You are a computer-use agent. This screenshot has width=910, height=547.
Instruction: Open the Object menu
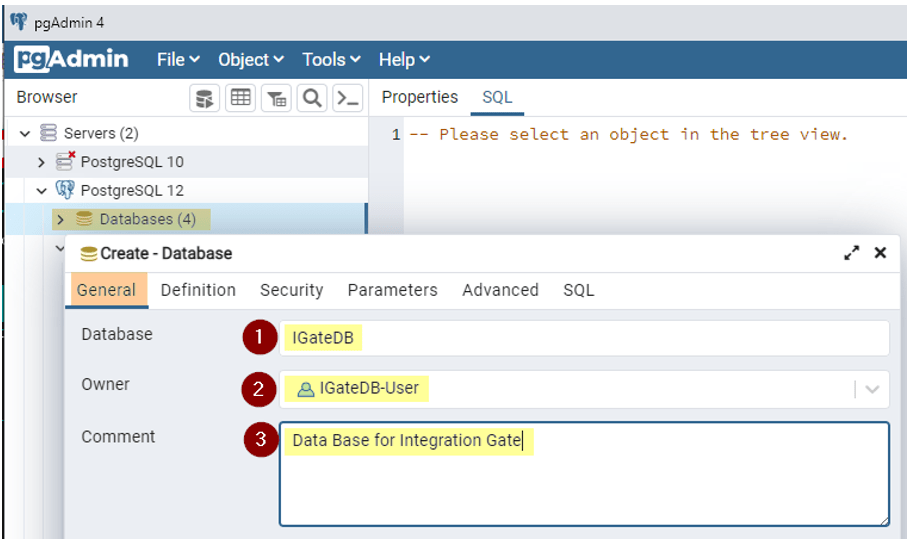coord(251,59)
